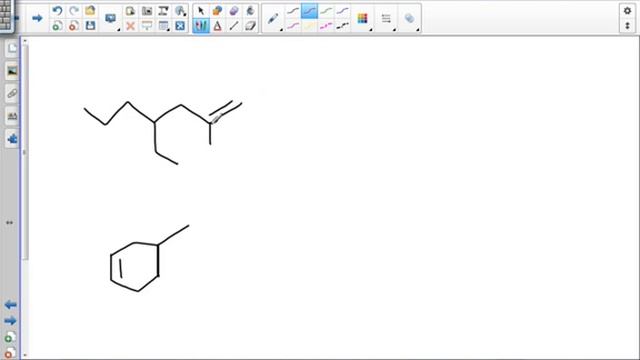Open screen capture tool
Screen dimensions: 640x360
click(147, 11)
